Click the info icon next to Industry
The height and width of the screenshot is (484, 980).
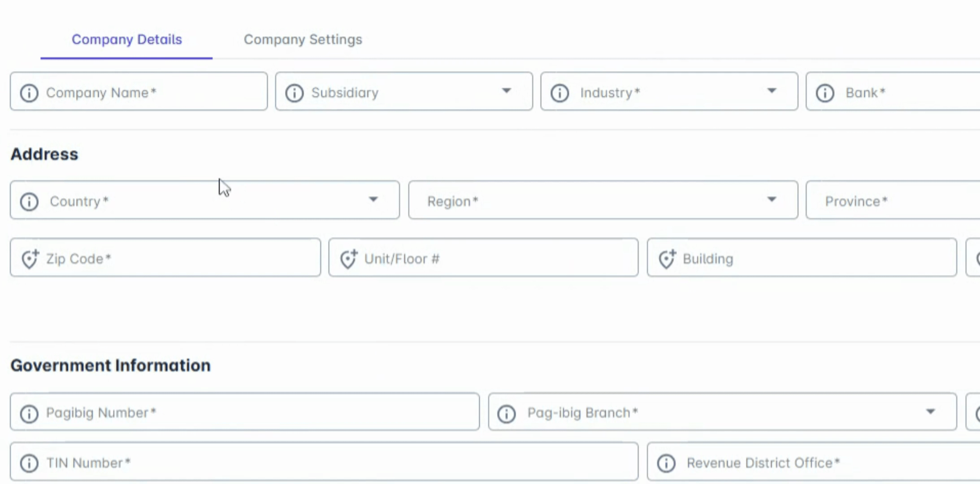click(560, 93)
